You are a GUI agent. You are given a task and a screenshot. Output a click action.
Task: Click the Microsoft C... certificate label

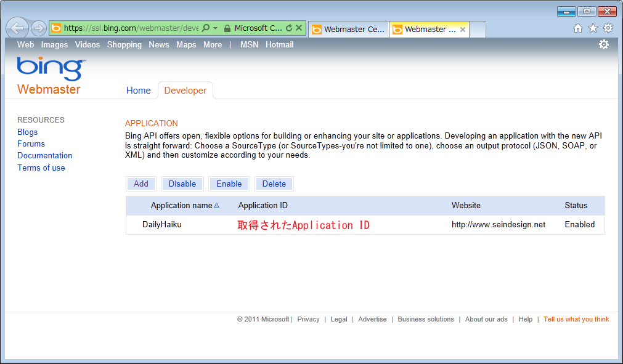[x=258, y=28]
